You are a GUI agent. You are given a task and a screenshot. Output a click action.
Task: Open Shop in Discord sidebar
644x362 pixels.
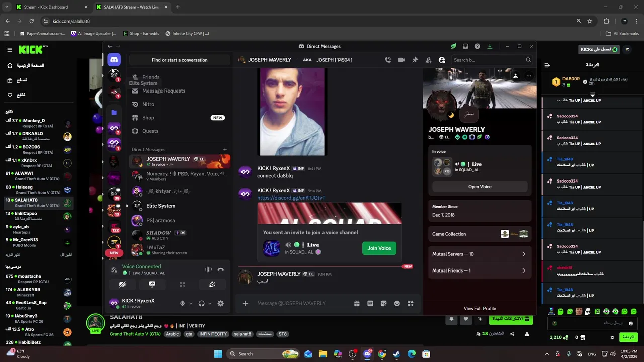[x=180, y=117]
